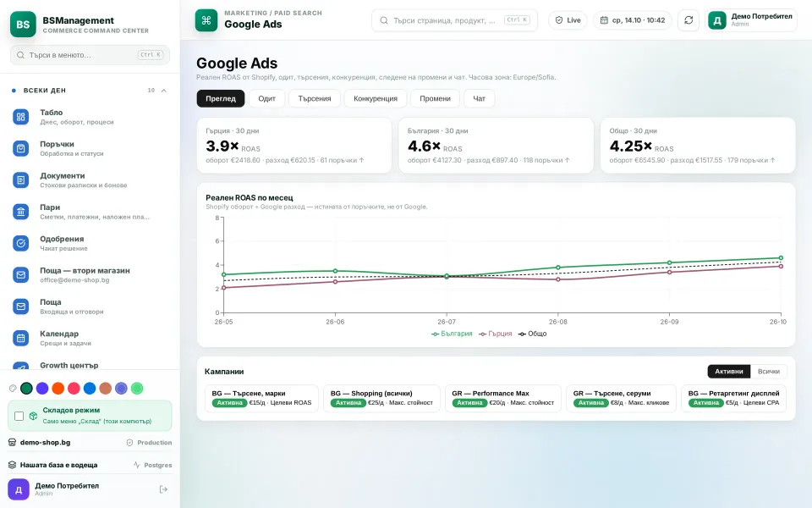Switch to the Преглед tab
812x508 pixels.
[x=221, y=98]
